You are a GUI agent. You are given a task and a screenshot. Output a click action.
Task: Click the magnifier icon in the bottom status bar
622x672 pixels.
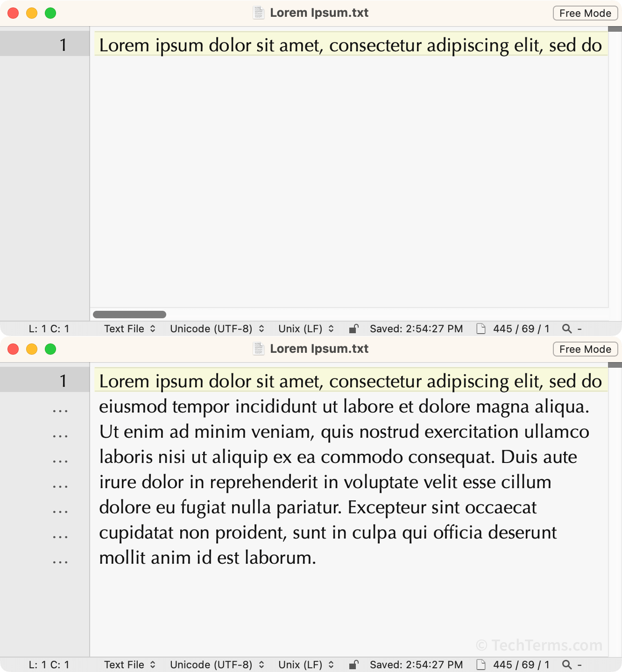pyautogui.click(x=566, y=665)
